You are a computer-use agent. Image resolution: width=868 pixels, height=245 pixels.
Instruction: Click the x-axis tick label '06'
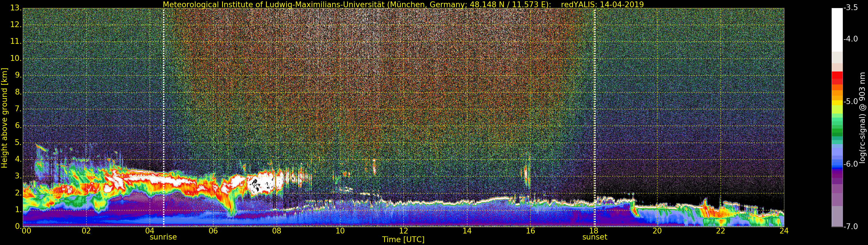pyautogui.click(x=213, y=231)
